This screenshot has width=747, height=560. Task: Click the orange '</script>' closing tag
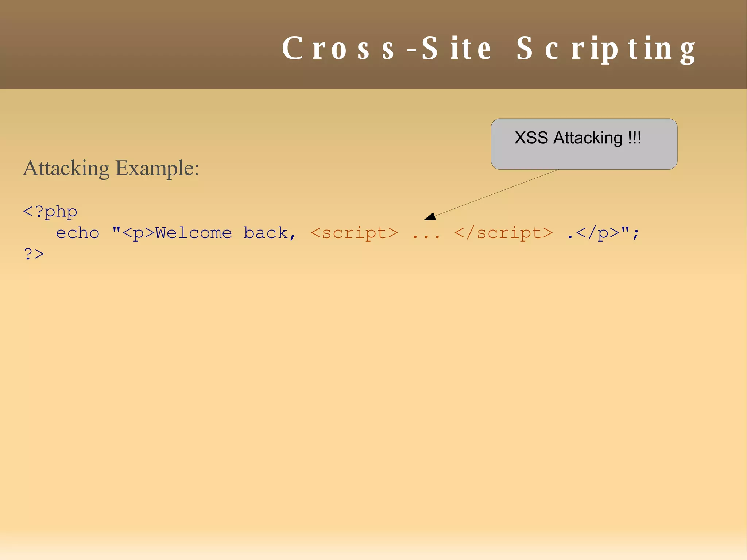point(503,233)
